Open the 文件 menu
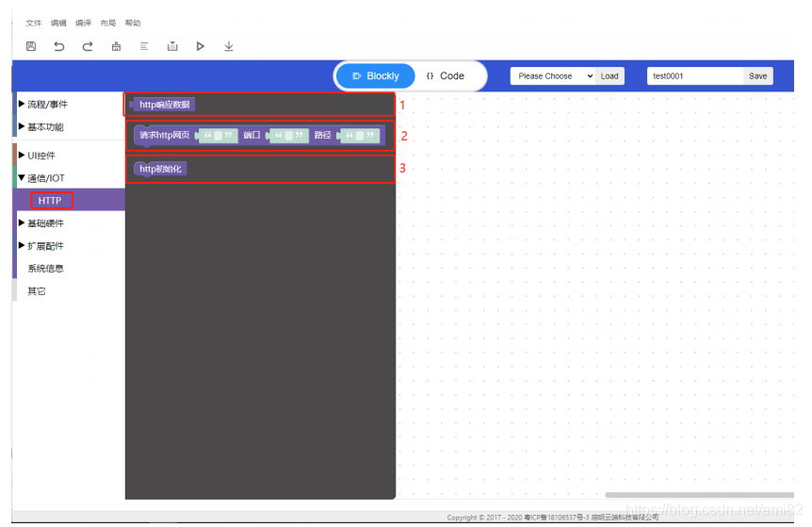The height and width of the screenshot is (527, 812). [x=34, y=23]
